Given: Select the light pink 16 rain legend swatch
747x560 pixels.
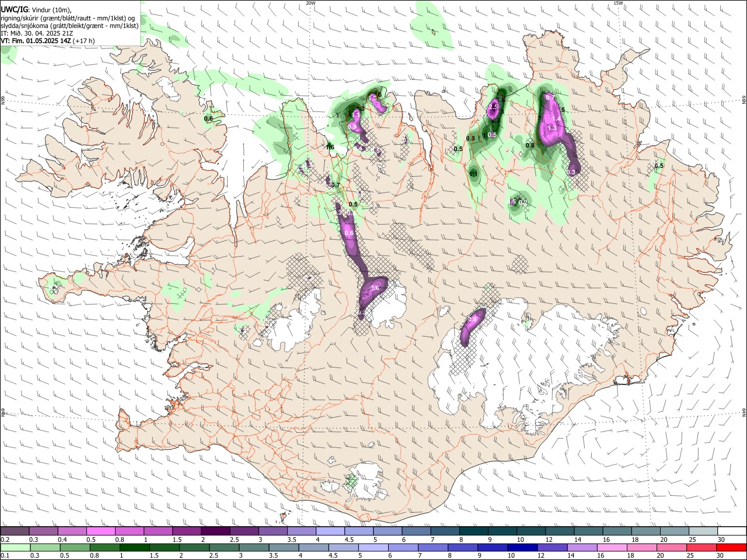Looking at the screenshot, I should click(x=612, y=548).
